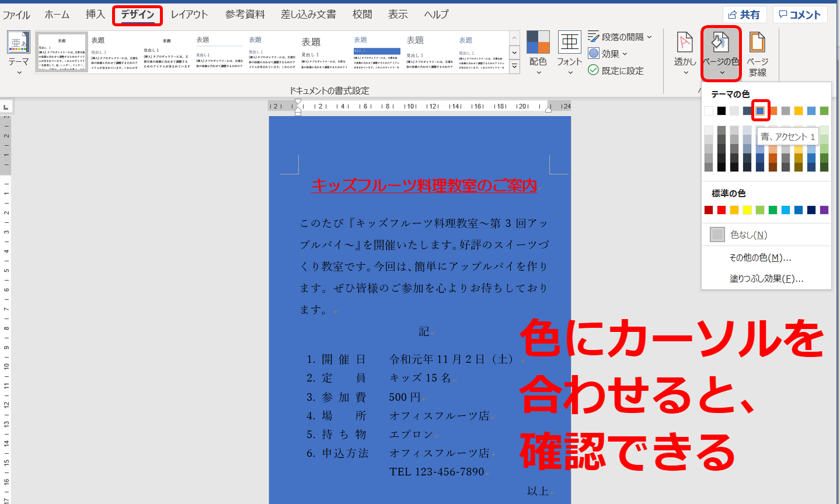Pick the orange standard color swatch

(734, 210)
